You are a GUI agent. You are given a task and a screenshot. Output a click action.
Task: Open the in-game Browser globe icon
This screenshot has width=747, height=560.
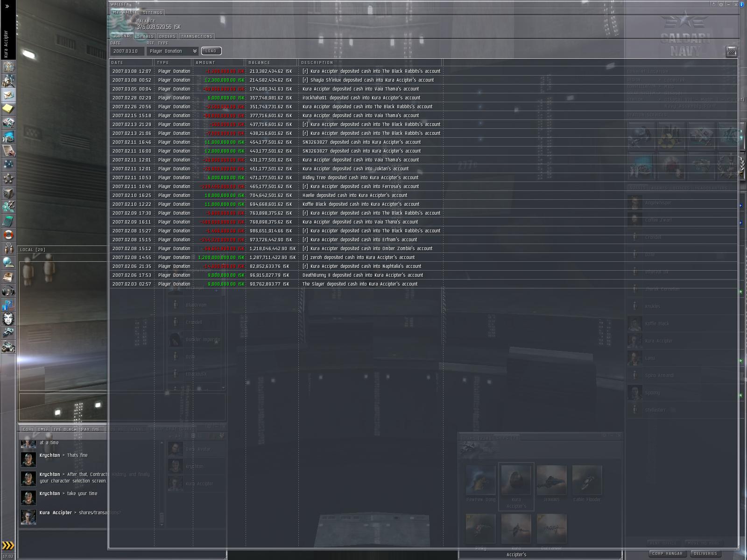pyautogui.click(x=8, y=263)
